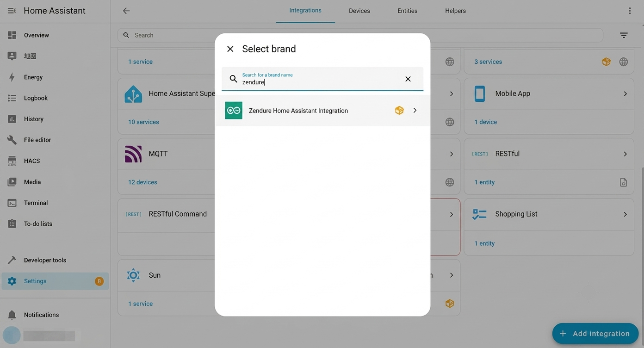Viewport: 644px width, 348px height.
Task: Click the RESTful entity document icon
Action: [x=624, y=182]
